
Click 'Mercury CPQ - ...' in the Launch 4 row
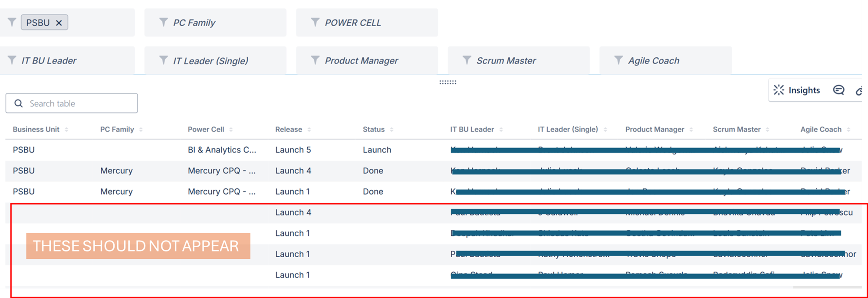pos(222,171)
